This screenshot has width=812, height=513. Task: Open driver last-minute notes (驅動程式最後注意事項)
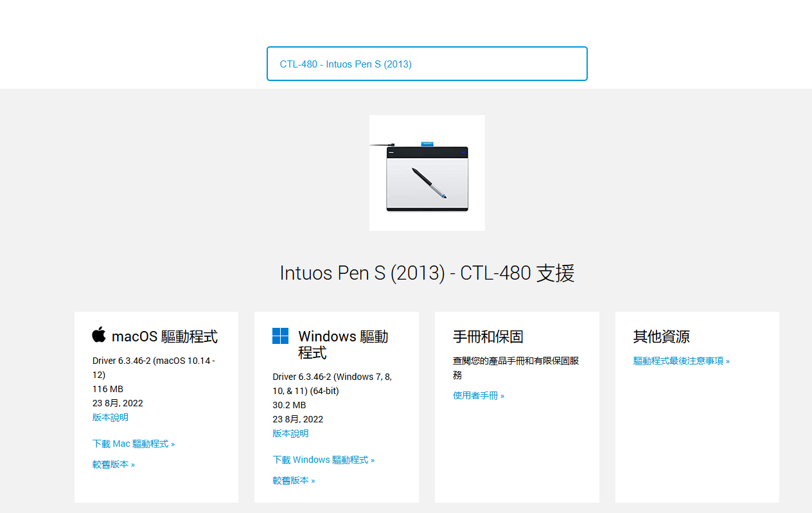click(682, 361)
